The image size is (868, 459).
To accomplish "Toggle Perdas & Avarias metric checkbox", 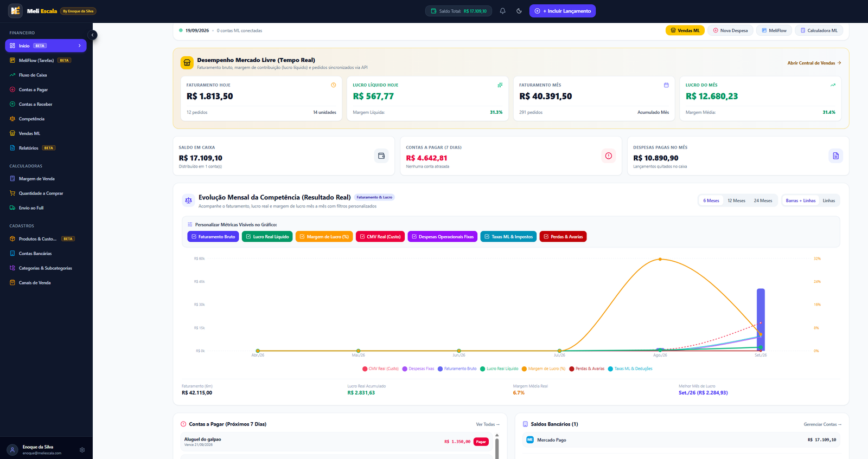I will click(563, 237).
